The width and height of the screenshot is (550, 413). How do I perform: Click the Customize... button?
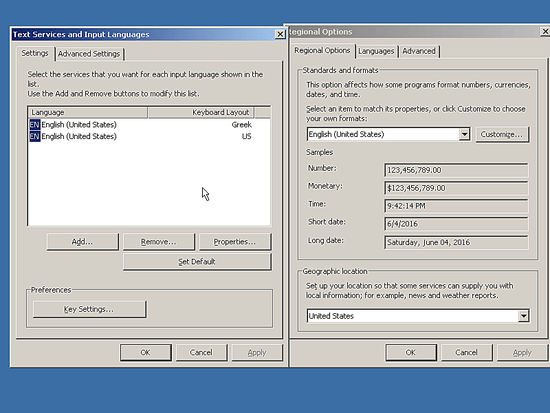[502, 134]
